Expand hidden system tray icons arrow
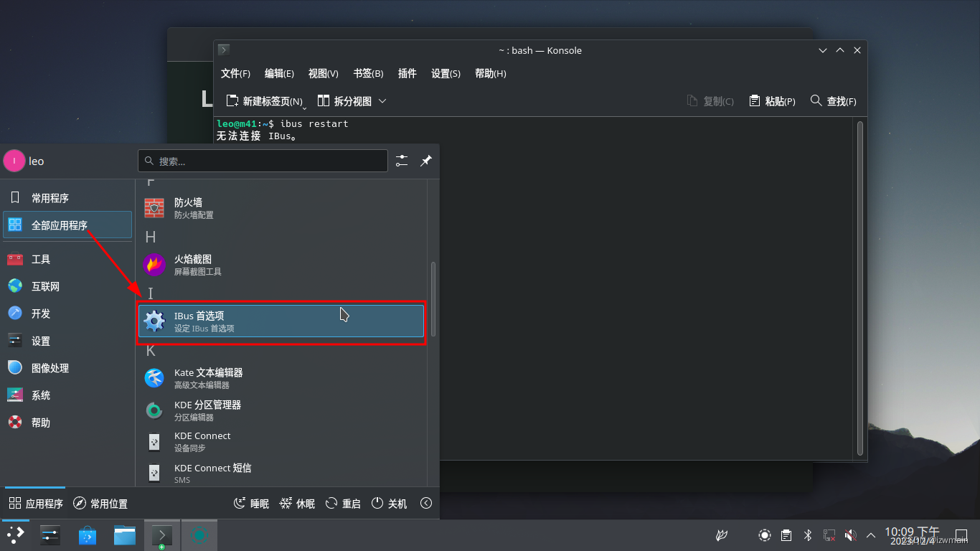The image size is (980, 551). pyautogui.click(x=871, y=535)
